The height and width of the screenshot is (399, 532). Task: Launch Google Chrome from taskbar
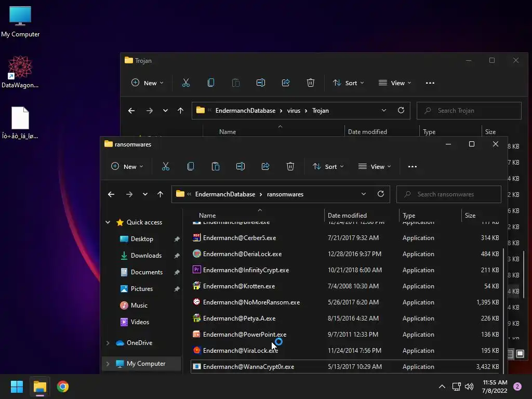[63, 387]
